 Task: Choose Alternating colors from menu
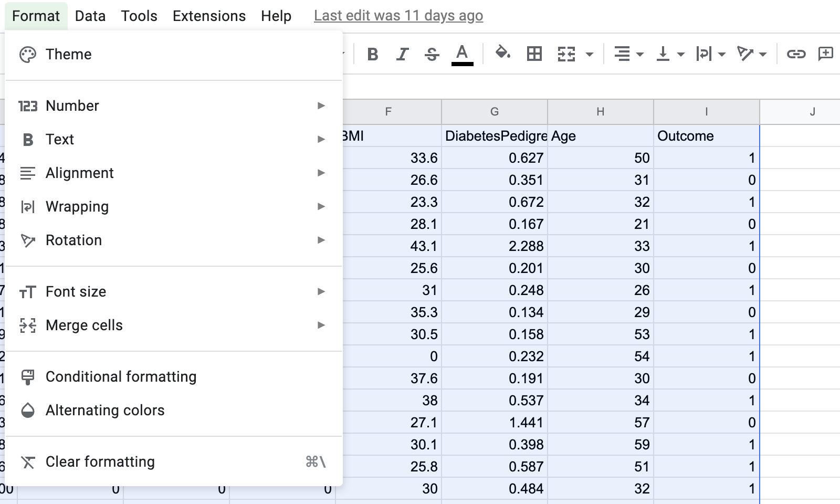tap(105, 411)
